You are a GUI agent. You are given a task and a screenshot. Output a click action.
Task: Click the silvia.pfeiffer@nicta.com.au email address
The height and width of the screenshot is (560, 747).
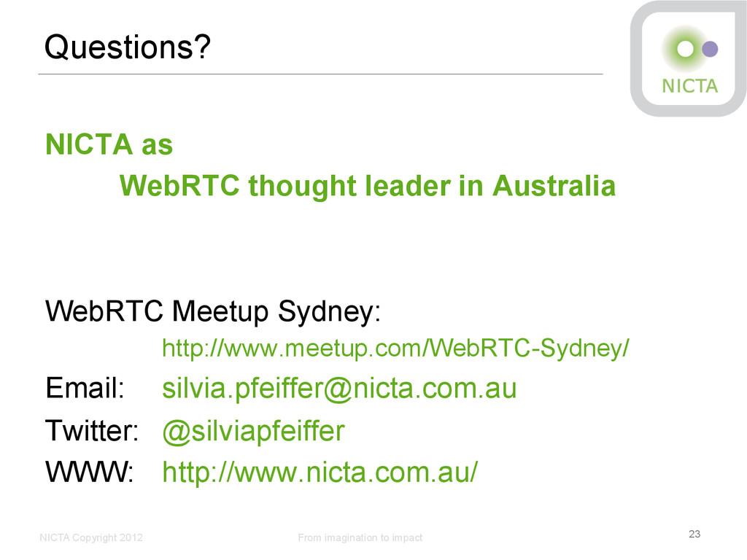pyautogui.click(x=339, y=389)
